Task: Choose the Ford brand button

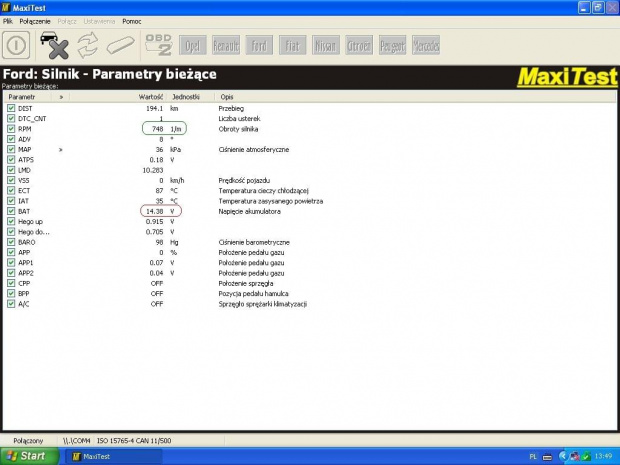Action: 259,45
